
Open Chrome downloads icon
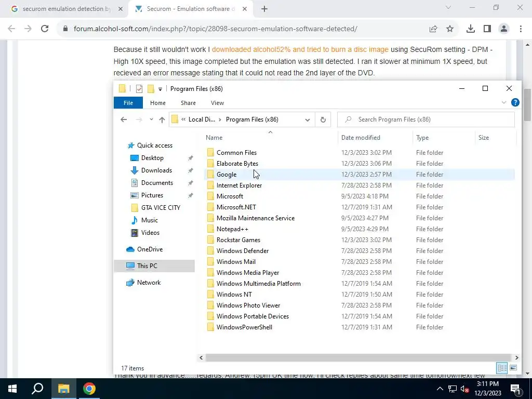(x=470, y=29)
